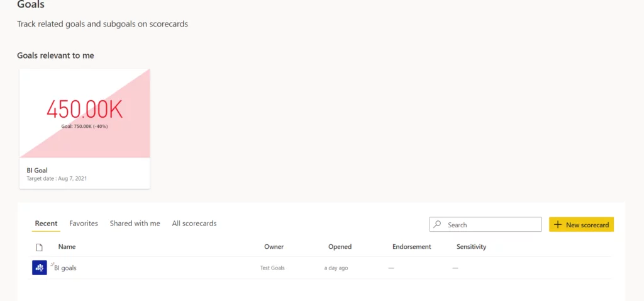This screenshot has width=644, height=301.
Task: Sort by the Owner column header
Action: click(274, 247)
